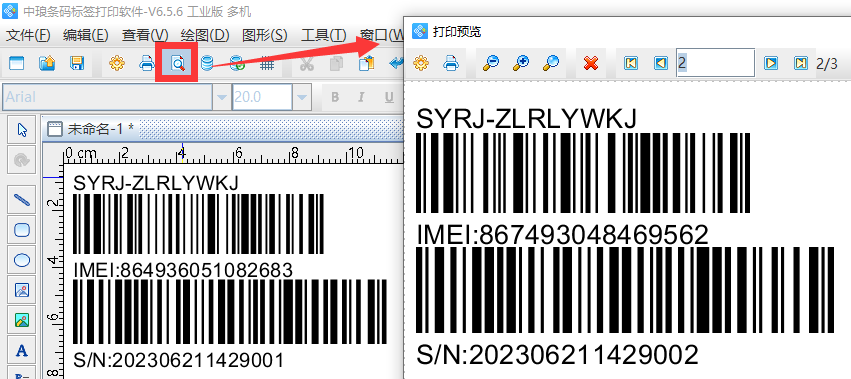
Task: Expand the font size 20.0 dropdown arrow
Action: 302,98
